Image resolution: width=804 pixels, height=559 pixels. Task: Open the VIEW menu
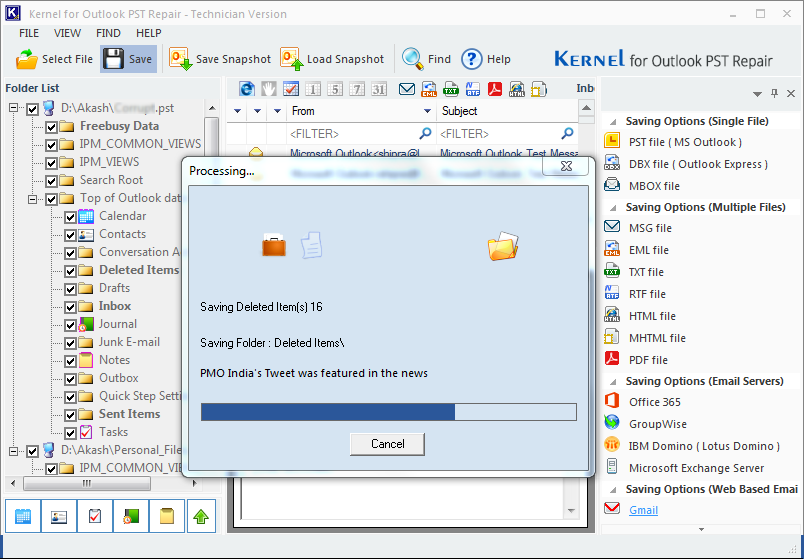coord(67,33)
